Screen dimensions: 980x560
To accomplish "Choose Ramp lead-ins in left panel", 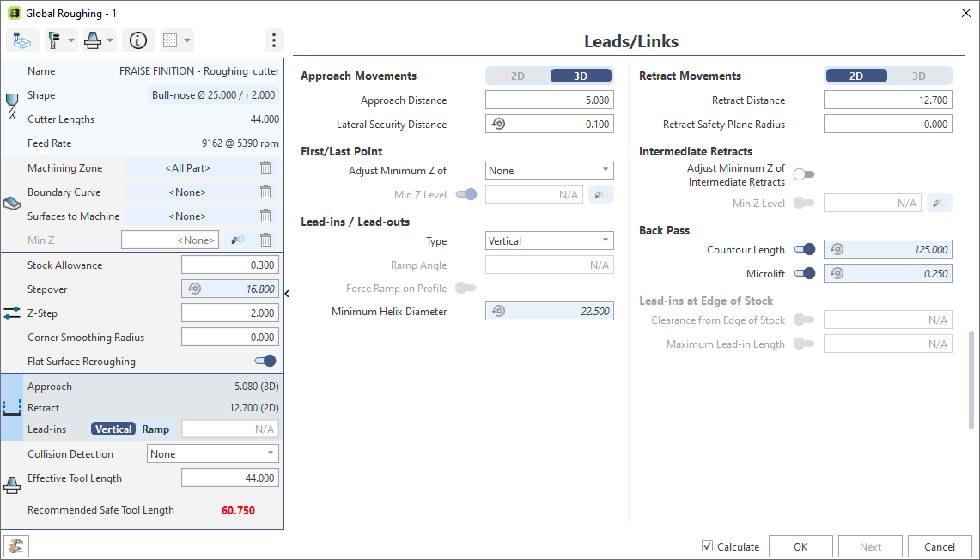I will pos(155,429).
